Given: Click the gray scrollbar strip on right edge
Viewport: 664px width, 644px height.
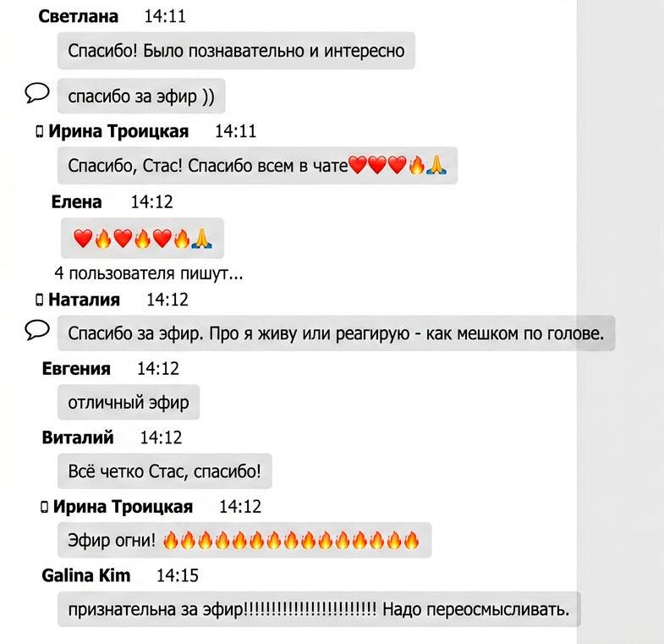Looking at the screenshot, I should tap(620, 322).
